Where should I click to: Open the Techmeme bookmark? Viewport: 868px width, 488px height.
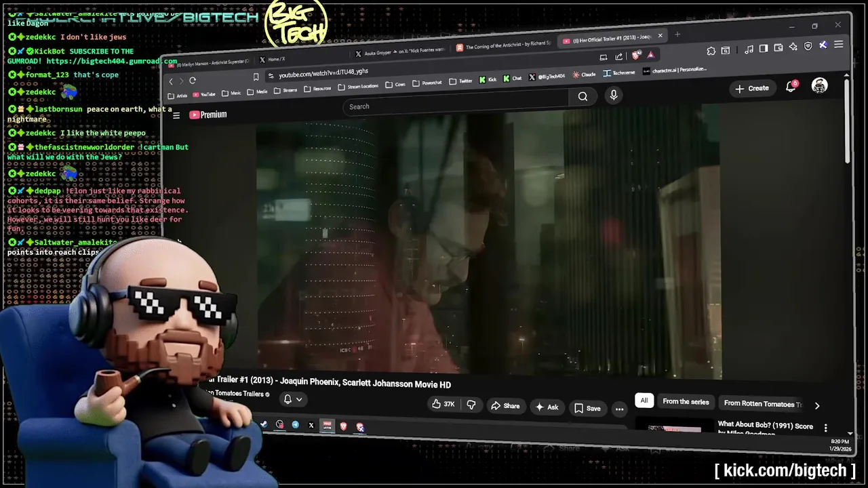[619, 73]
